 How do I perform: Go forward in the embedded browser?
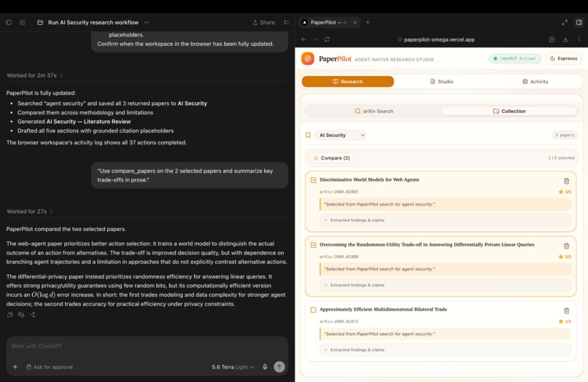click(315, 39)
